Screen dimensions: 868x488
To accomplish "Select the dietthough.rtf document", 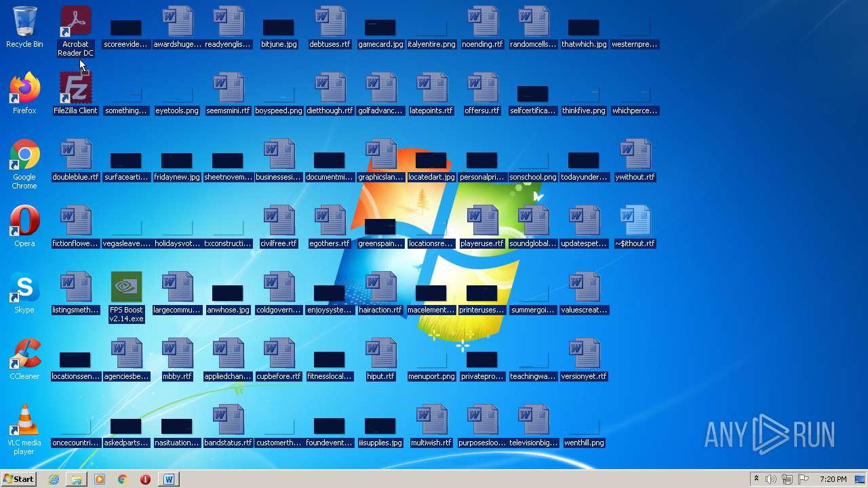I will pyautogui.click(x=330, y=94).
